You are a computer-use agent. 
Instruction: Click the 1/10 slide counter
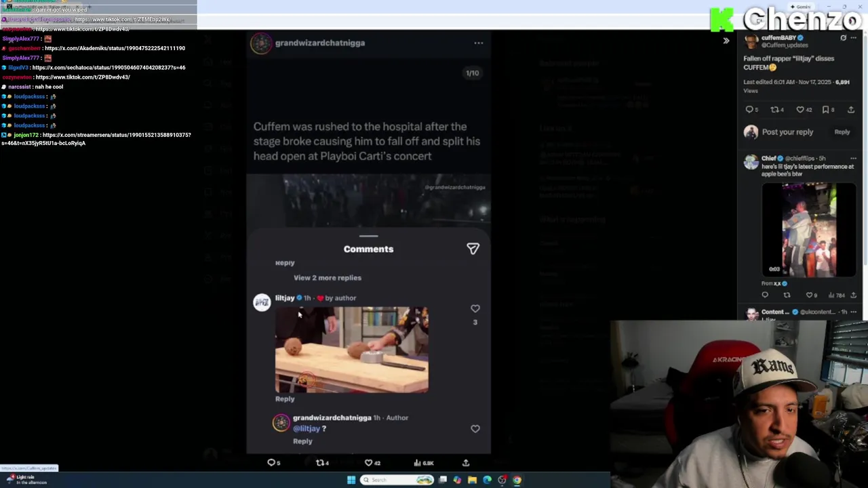click(x=472, y=73)
